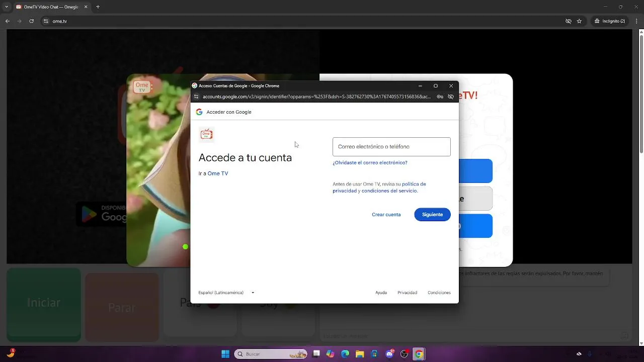Open Task View on the taskbar

pyautogui.click(x=316, y=354)
